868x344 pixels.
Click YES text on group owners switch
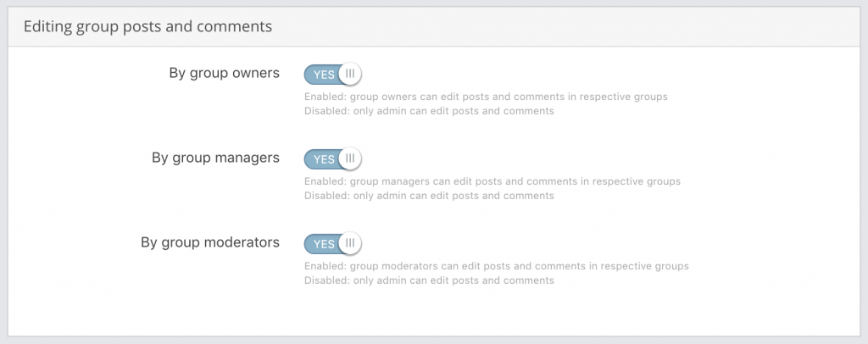324,75
